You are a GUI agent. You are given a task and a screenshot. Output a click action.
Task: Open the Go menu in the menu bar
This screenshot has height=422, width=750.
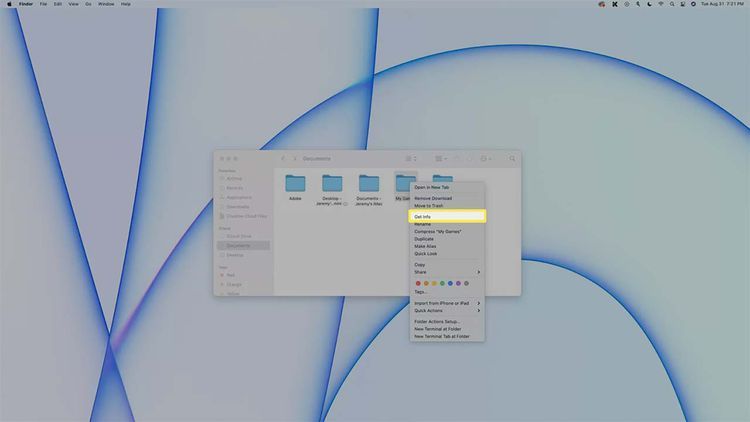click(88, 4)
